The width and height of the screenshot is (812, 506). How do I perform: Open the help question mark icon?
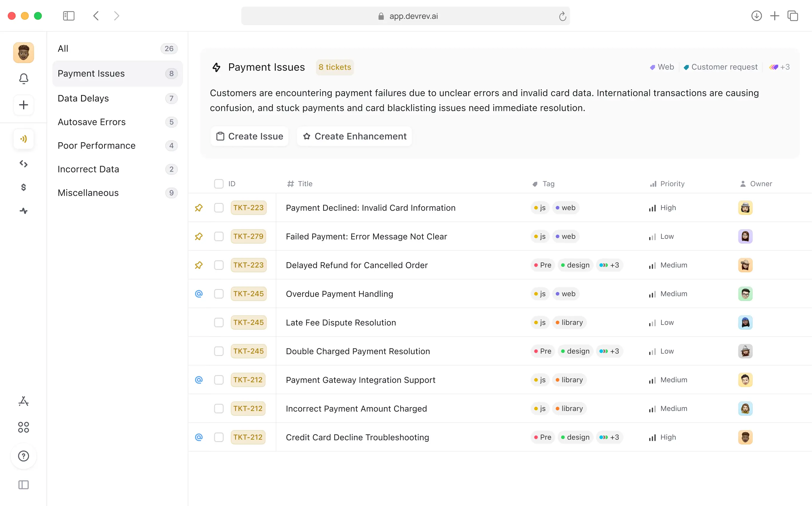pyautogui.click(x=23, y=456)
